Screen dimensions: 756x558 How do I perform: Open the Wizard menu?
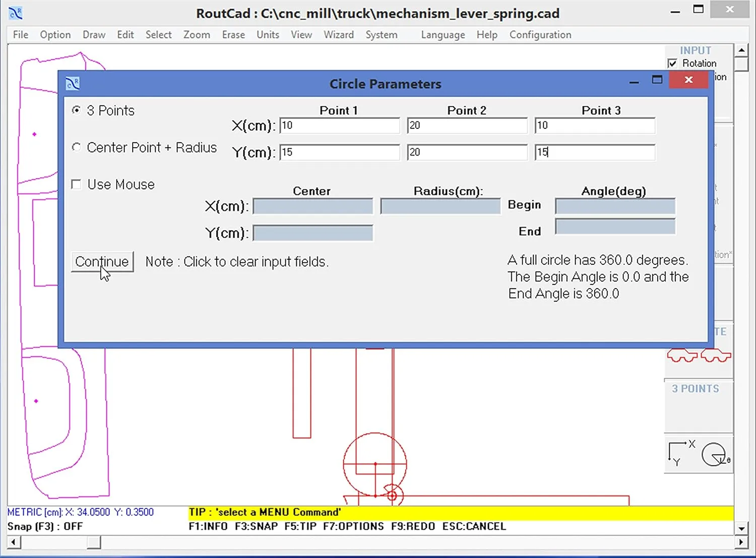click(x=338, y=35)
